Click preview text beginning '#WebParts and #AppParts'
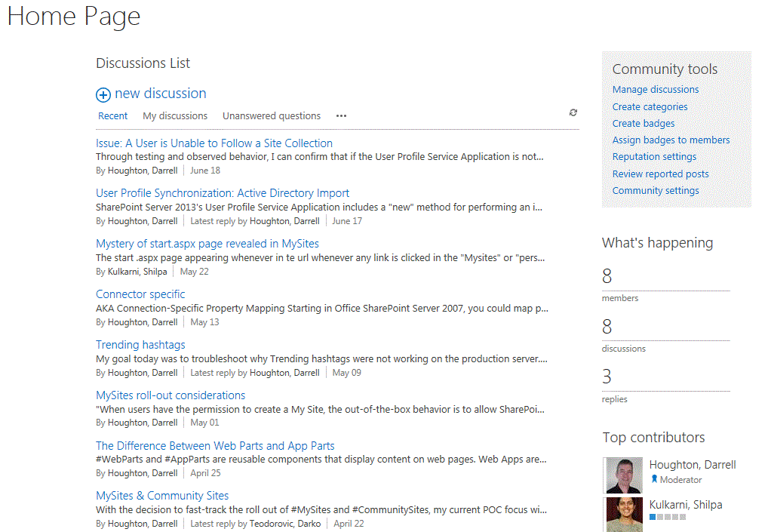 click(x=321, y=460)
